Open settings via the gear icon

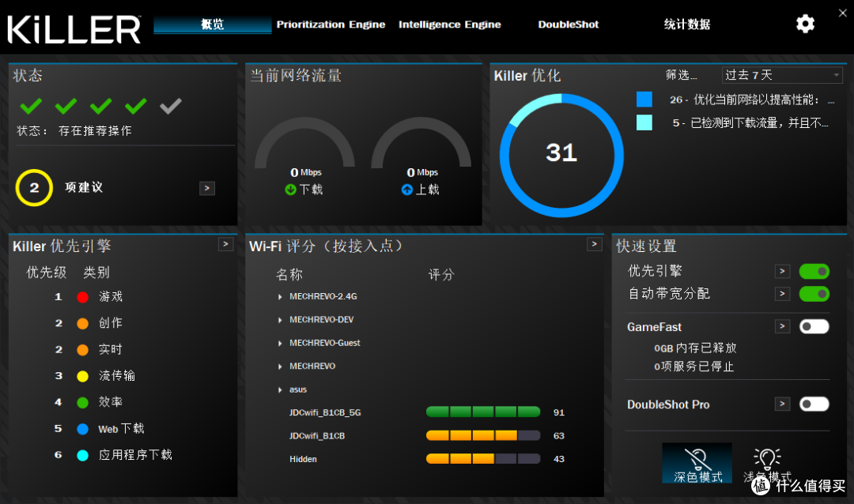(805, 24)
